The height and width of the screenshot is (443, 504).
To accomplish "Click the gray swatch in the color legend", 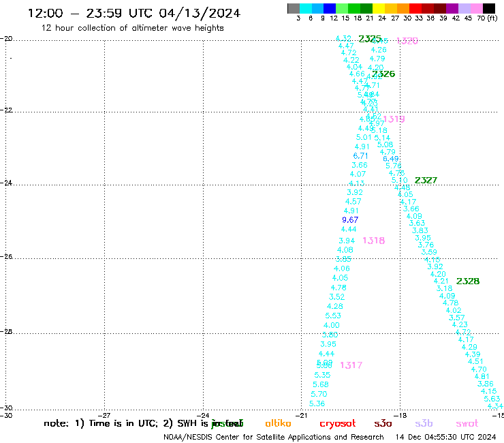I will pos(294,8).
